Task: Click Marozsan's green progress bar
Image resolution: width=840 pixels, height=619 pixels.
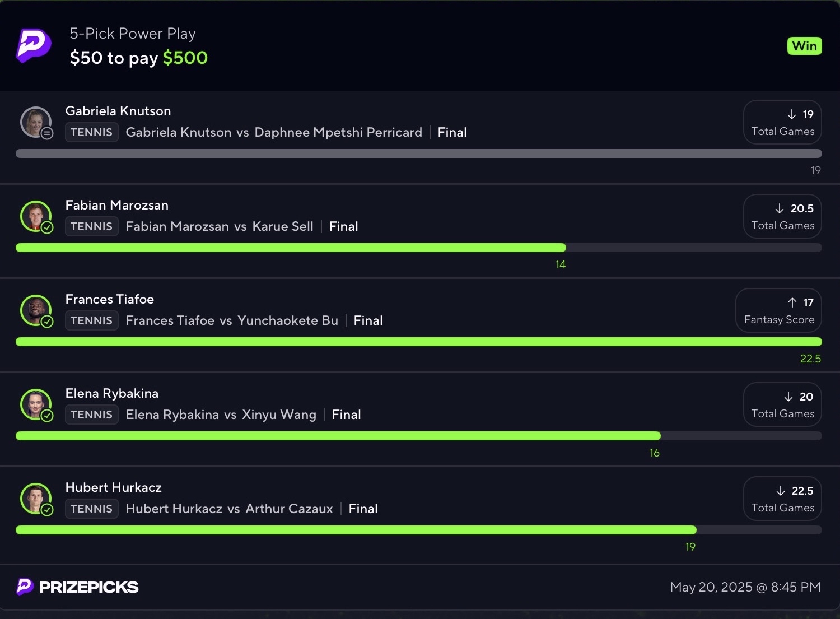Action: [x=291, y=248]
